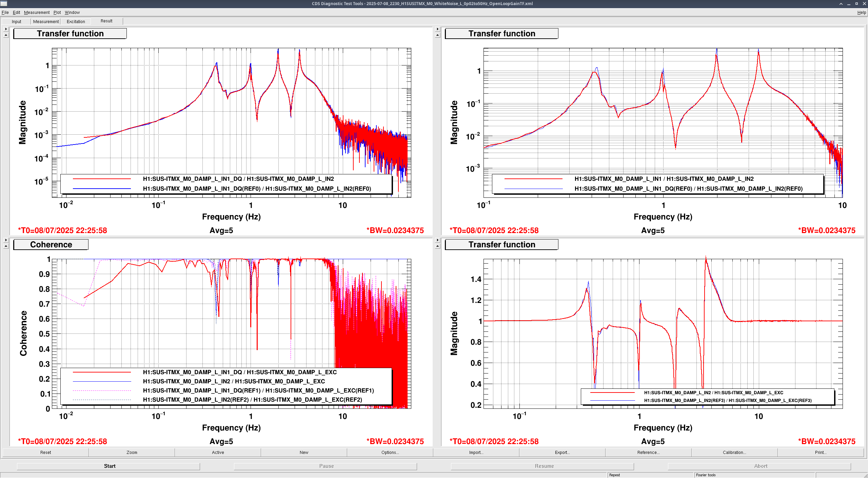The height and width of the screenshot is (478, 868).
Task: Click the bottom-right Transfer function plot title
Action: 502,245
